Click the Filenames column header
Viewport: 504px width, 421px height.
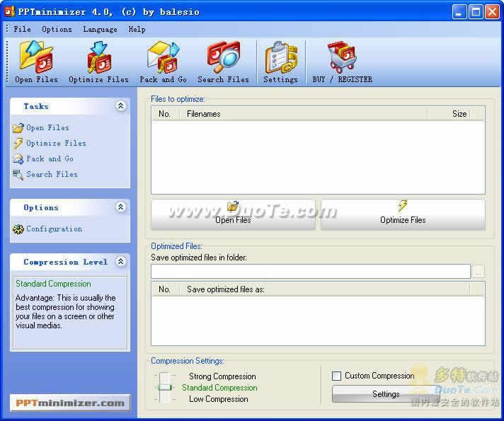(303, 114)
